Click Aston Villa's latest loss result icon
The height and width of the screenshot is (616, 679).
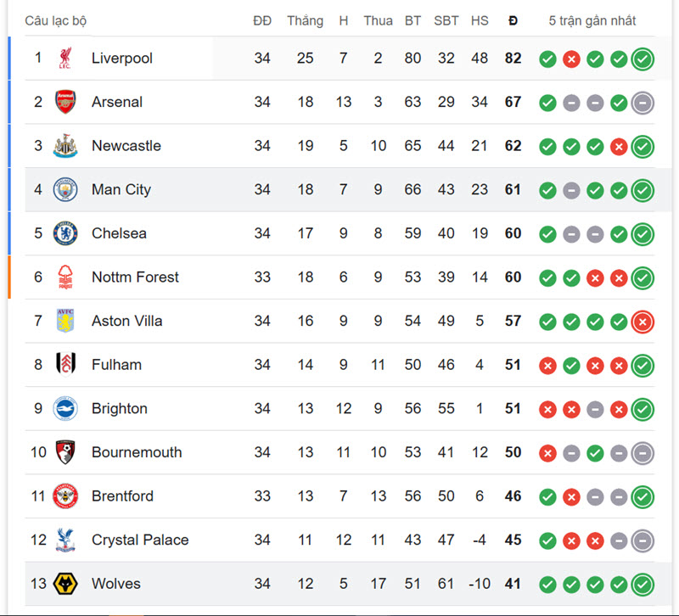pyautogui.click(x=643, y=322)
